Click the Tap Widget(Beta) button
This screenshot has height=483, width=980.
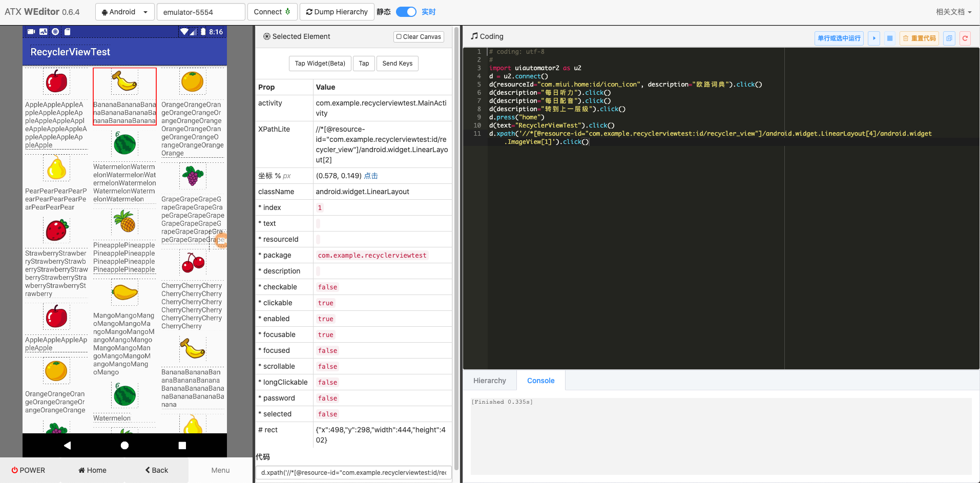[320, 64]
